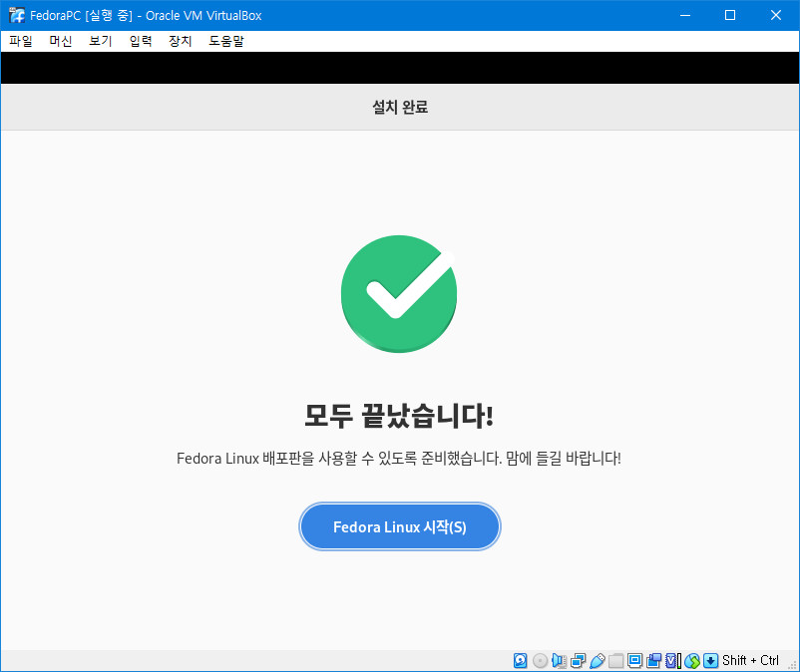Click the Fedora Linux 시작(S) button

click(x=399, y=526)
